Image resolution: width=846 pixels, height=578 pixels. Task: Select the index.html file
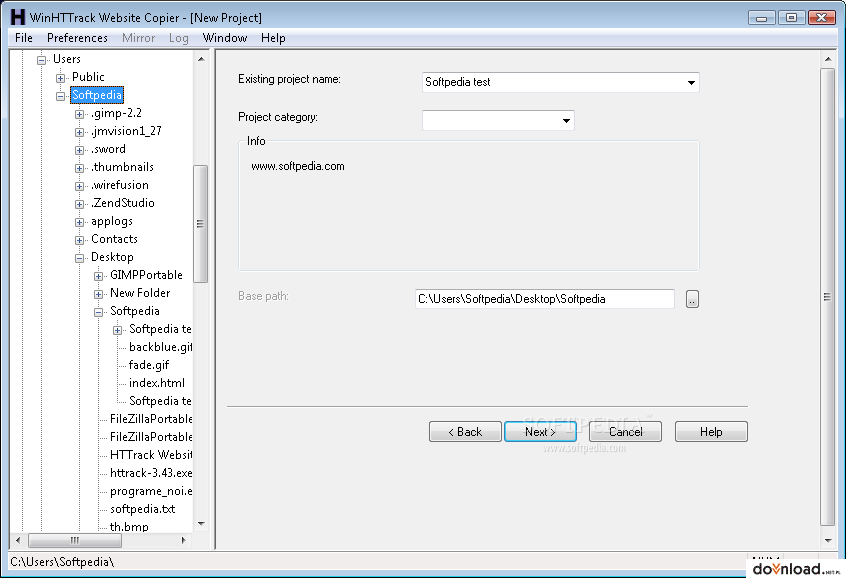point(156,383)
